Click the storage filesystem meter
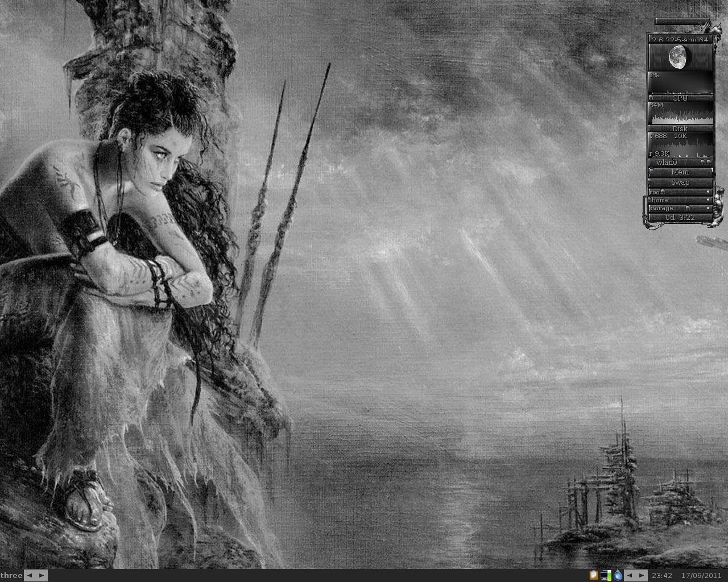The height and width of the screenshot is (582, 728). [x=680, y=208]
